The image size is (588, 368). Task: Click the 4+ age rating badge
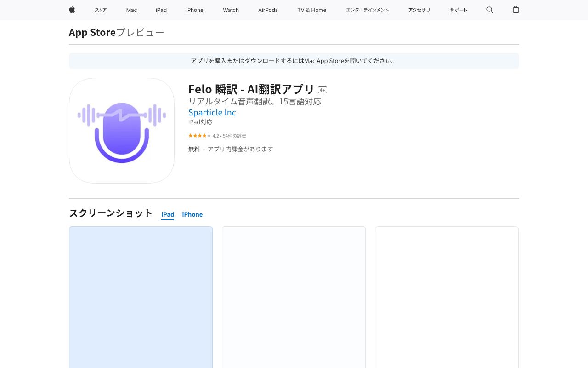[x=322, y=90]
